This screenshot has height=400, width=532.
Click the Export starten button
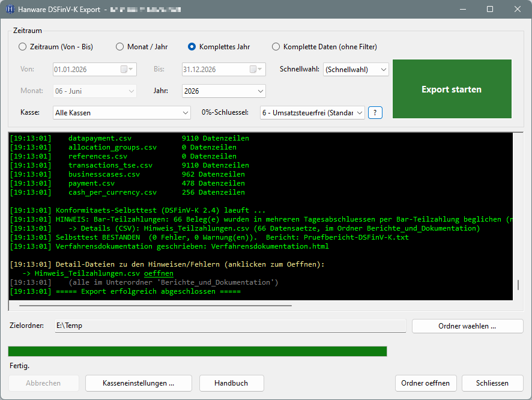452,89
